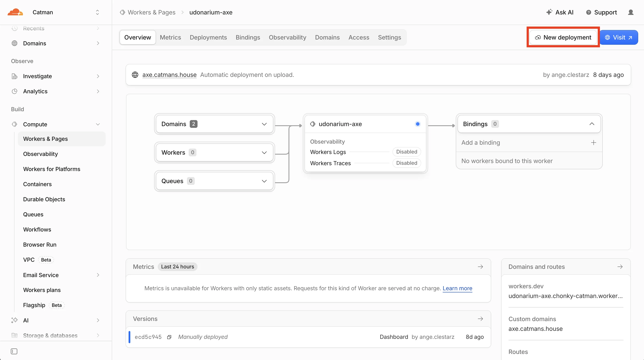
Task: Open Workflows in the sidebar
Action: (37, 229)
